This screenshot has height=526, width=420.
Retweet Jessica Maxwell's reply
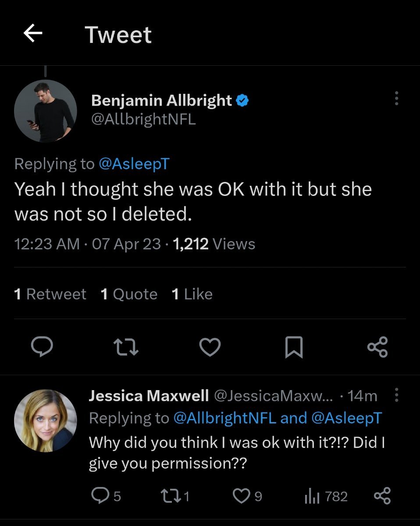coord(169,496)
